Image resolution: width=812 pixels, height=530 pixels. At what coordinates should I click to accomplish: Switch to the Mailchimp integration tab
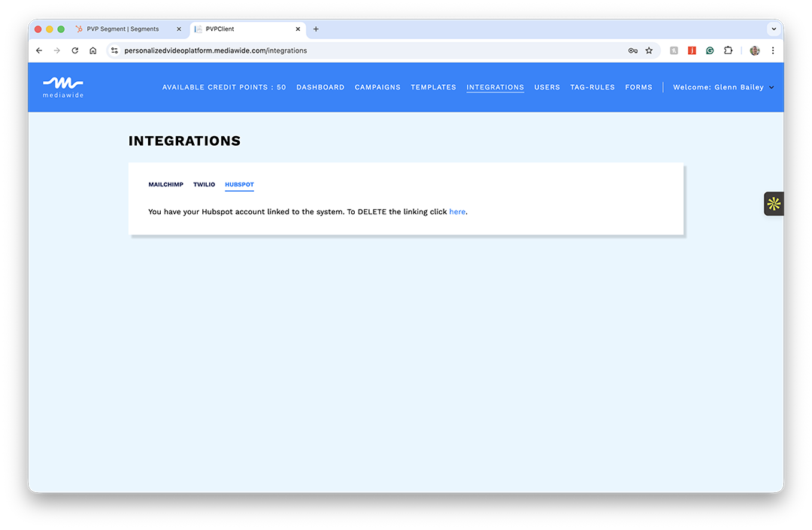[165, 184]
